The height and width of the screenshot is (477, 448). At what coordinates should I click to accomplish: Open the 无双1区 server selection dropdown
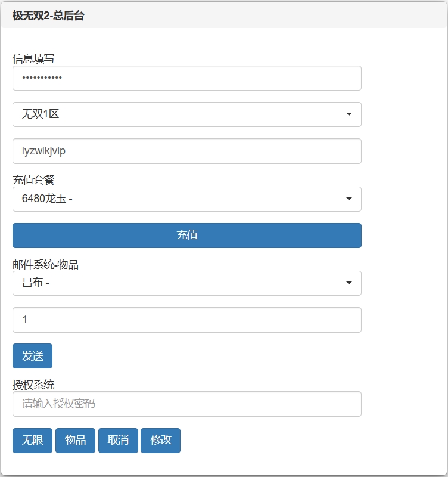click(186, 114)
